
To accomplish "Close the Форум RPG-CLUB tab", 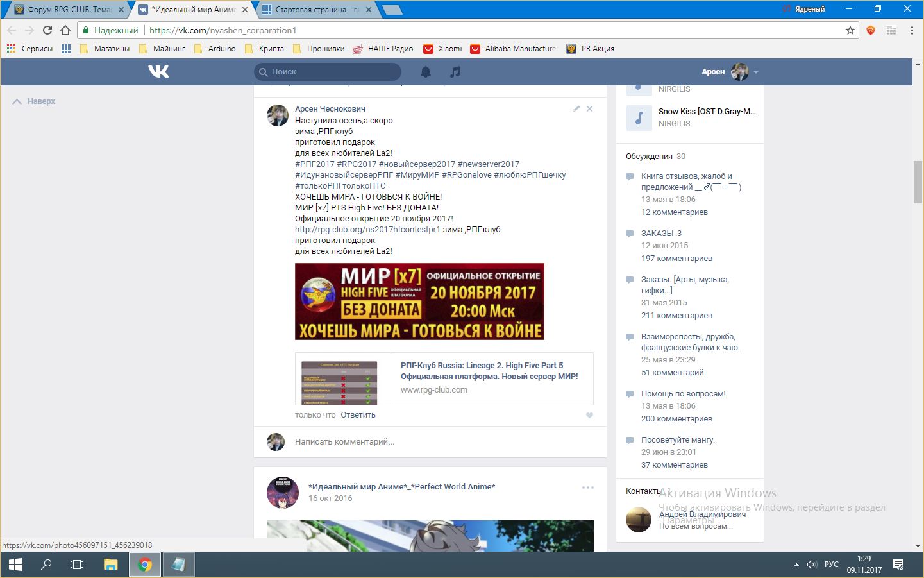I will click(x=121, y=10).
